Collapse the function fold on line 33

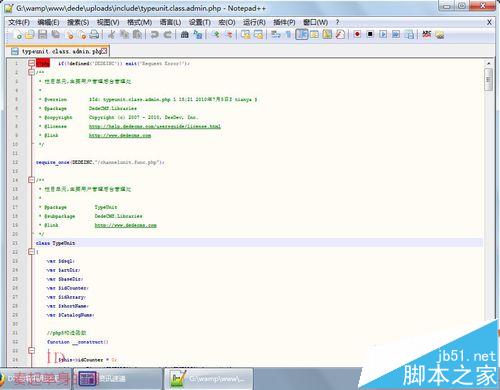31,351
